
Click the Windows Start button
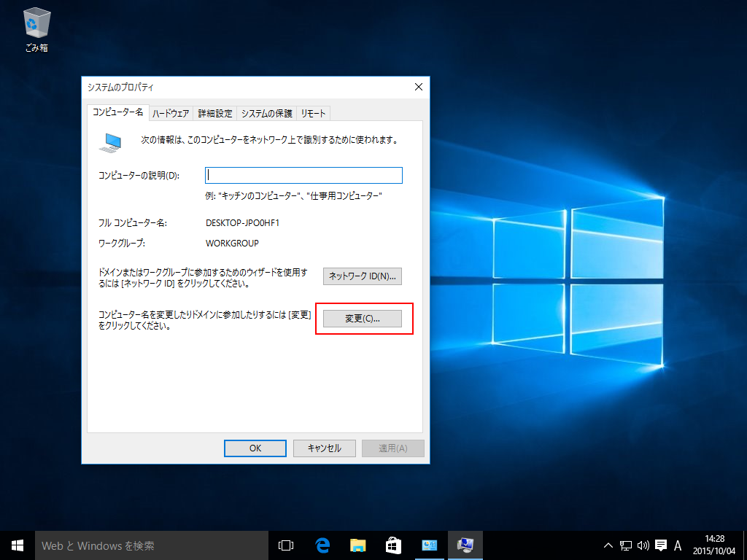18,545
